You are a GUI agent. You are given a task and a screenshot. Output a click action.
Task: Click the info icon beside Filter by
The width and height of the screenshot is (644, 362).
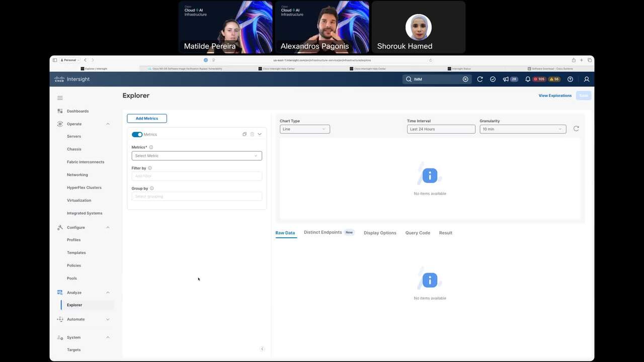click(150, 168)
